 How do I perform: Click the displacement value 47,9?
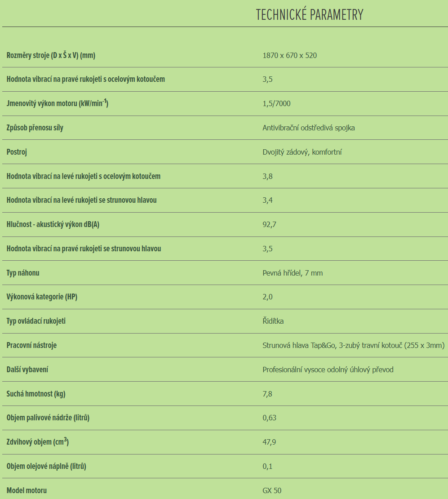coord(269,442)
